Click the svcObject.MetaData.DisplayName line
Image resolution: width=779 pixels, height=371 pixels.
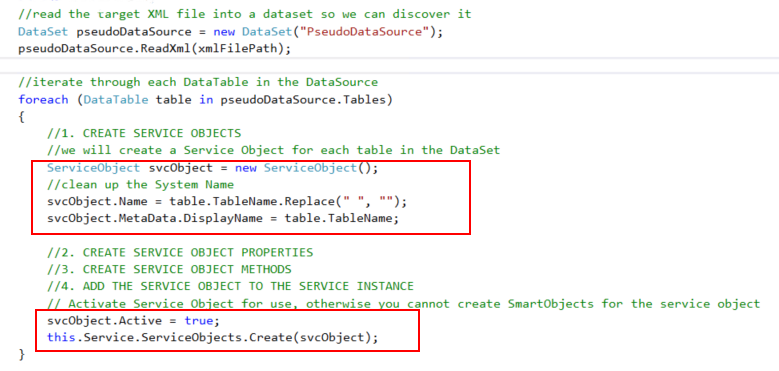click(223, 219)
